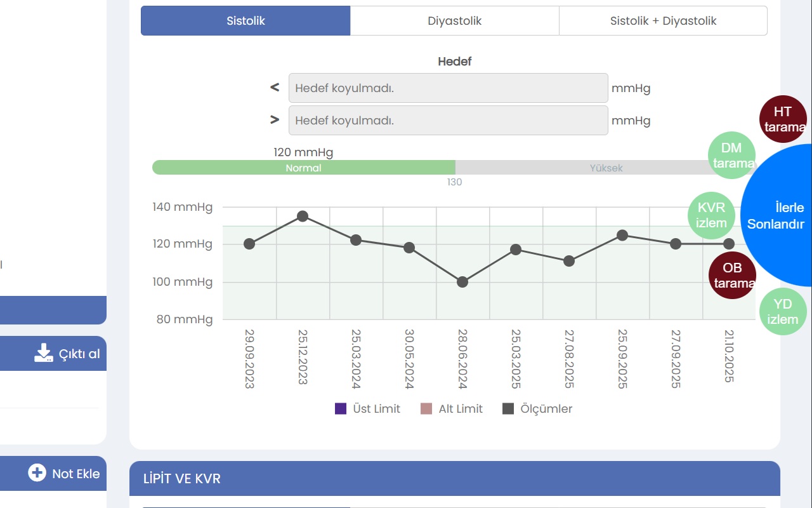This screenshot has height=508, width=812.
Task: Switch to the Sistolik + Diyastolik tab
Action: coord(663,21)
